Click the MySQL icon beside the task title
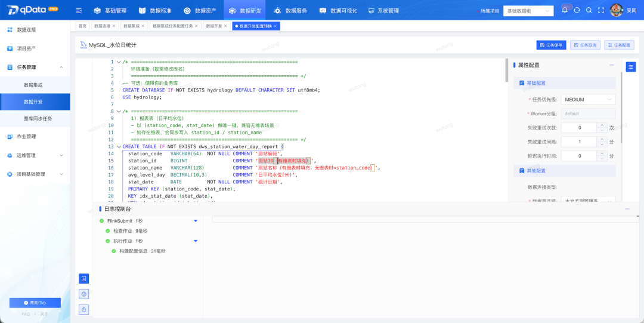Viewport: 644px width, 323px height. tap(83, 45)
